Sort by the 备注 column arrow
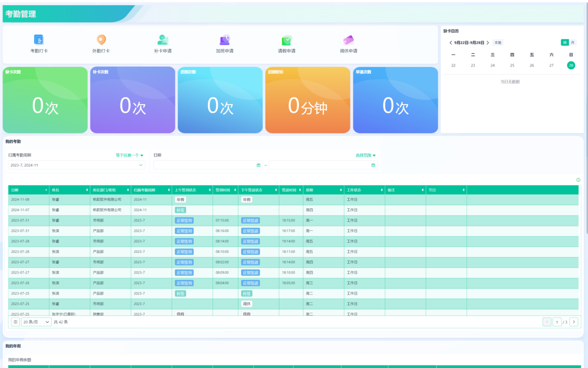The height and width of the screenshot is (368, 588). pos(422,190)
